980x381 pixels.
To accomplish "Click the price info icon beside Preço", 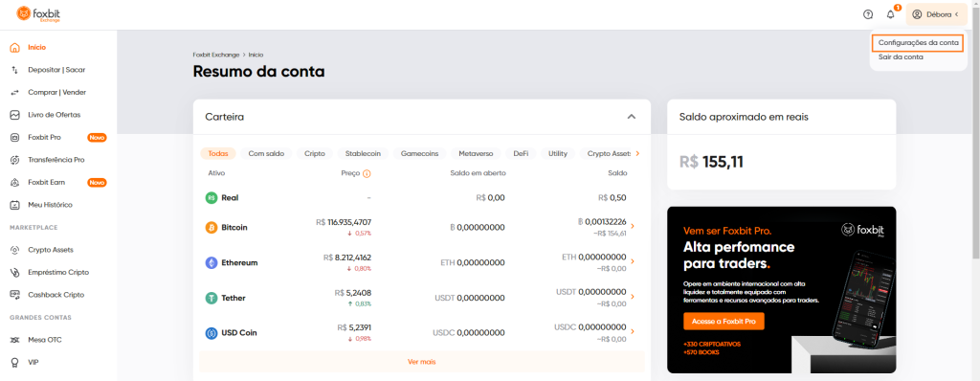I will click(367, 173).
